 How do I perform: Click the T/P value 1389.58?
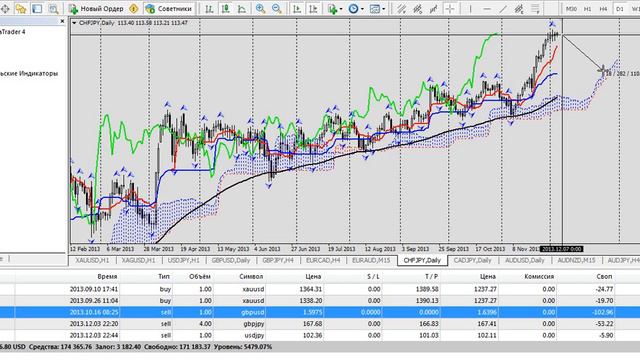tap(427, 289)
